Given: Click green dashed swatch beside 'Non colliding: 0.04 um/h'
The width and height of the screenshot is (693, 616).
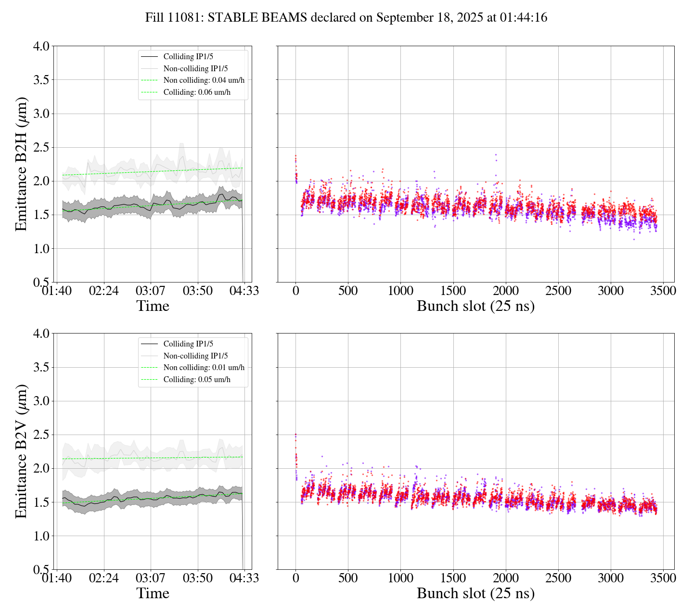Looking at the screenshot, I should (x=149, y=80).
